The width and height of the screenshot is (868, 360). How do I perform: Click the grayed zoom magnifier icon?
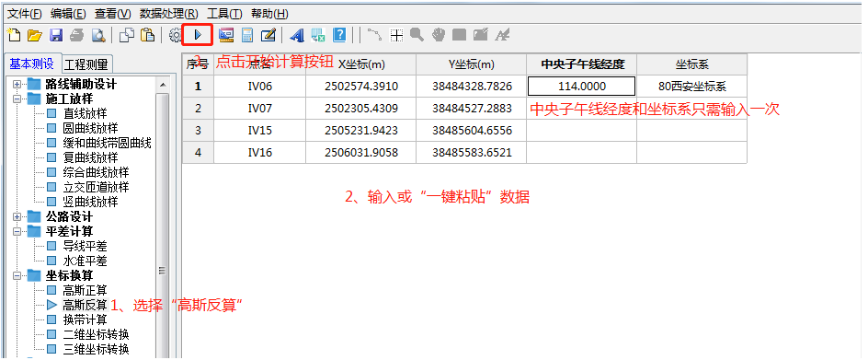(417, 36)
